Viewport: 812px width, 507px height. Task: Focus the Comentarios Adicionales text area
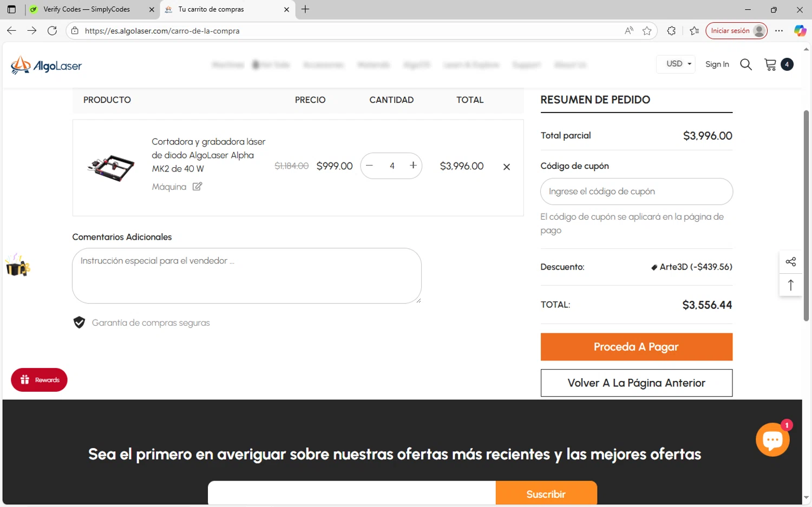click(247, 276)
